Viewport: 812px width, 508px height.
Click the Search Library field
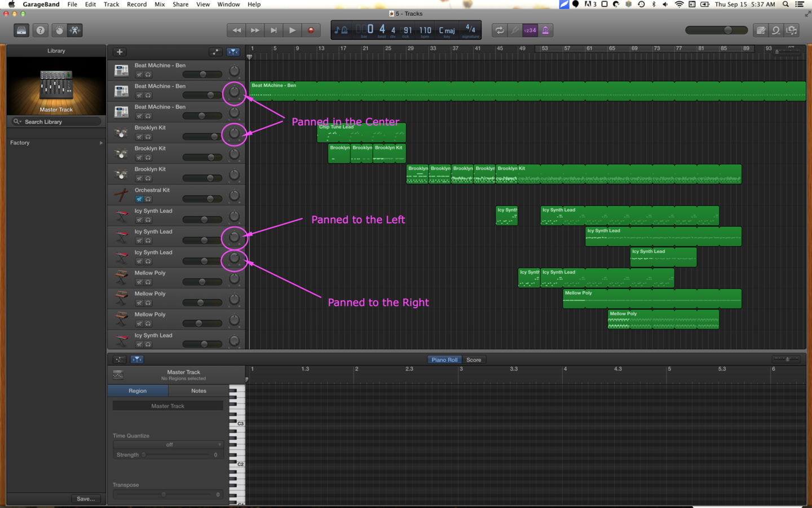[56, 121]
